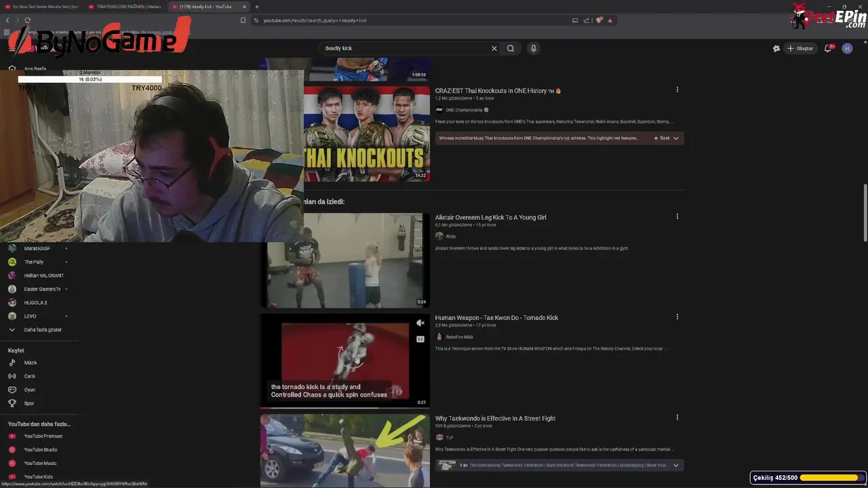Expand chapters row on Why Taekwondo video

pyautogui.click(x=676, y=465)
